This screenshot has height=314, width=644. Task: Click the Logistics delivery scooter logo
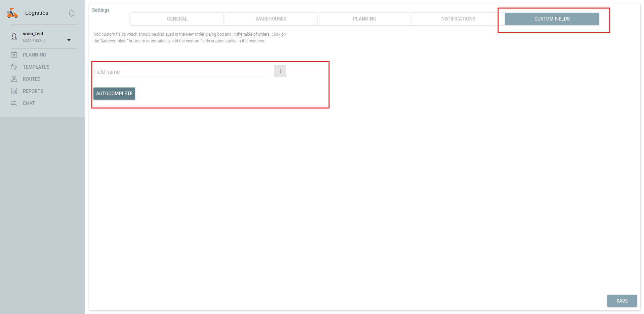[12, 13]
